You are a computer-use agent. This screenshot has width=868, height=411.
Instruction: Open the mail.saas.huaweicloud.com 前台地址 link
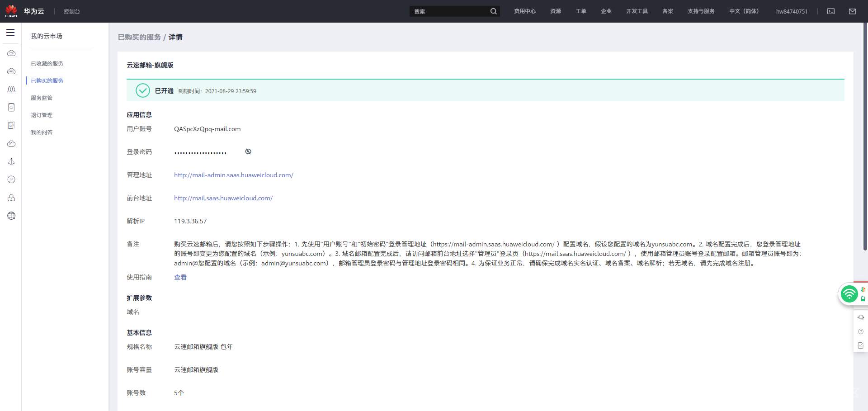223,198
